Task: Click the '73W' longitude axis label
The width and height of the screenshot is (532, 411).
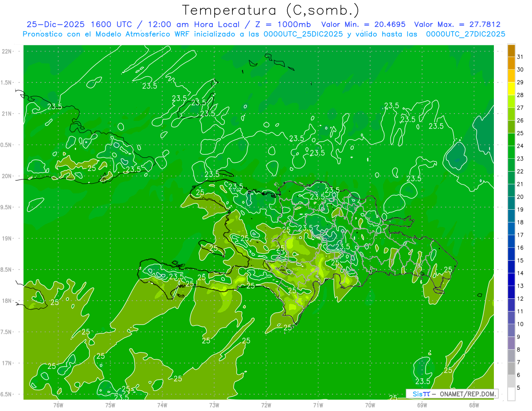Action: [214, 405]
